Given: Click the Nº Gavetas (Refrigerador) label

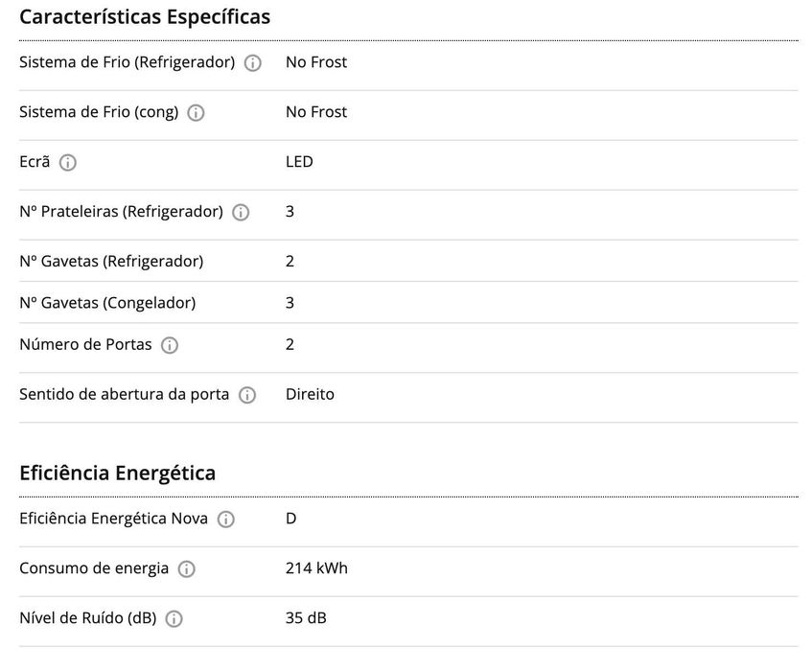Looking at the screenshot, I should coord(111,261).
